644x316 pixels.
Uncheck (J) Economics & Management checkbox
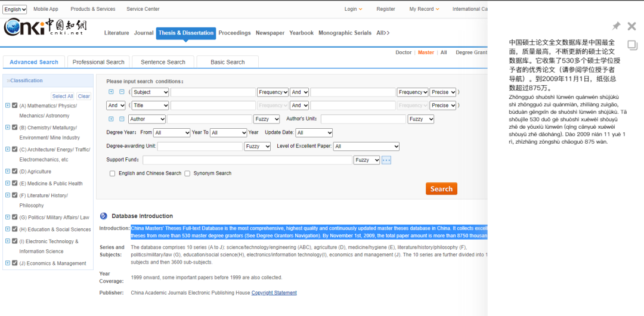pyautogui.click(x=15, y=262)
